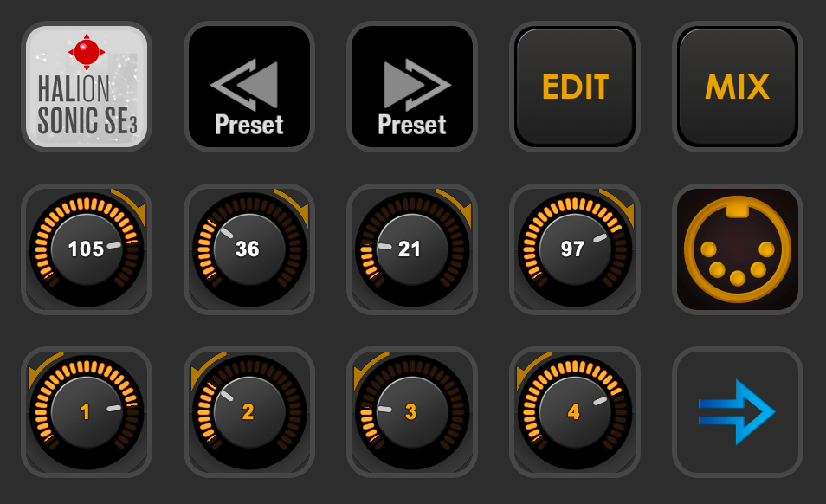Advance to the next Preset
Screen dimensions: 826x504
(x=412, y=87)
